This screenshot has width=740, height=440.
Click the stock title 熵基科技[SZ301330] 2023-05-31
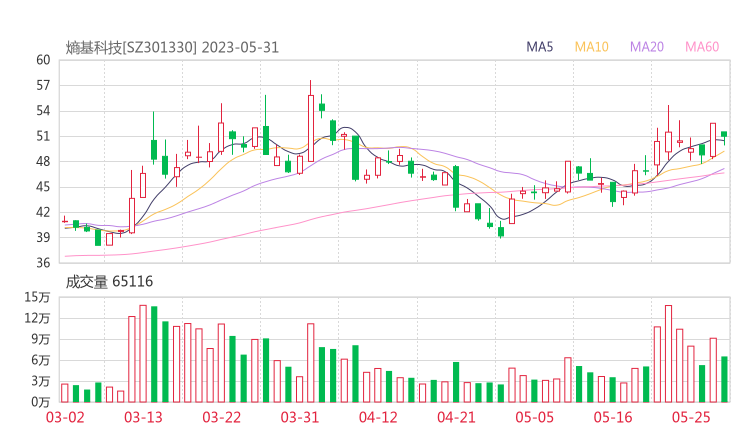click(172, 48)
